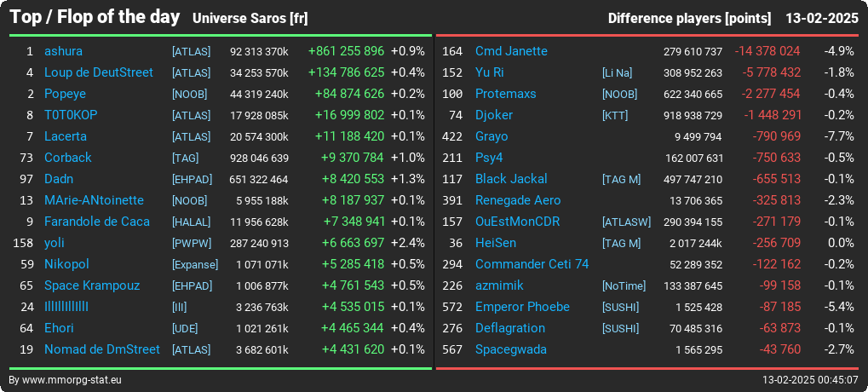Open the Emperor Phoebe player name
This screenshot has height=392, width=868.
tap(522, 307)
